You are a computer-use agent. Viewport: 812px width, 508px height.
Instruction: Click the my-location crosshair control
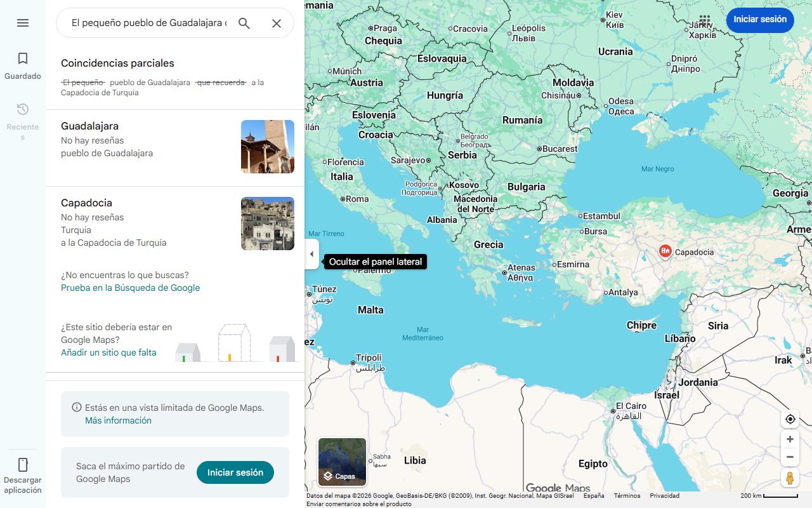coord(790,418)
